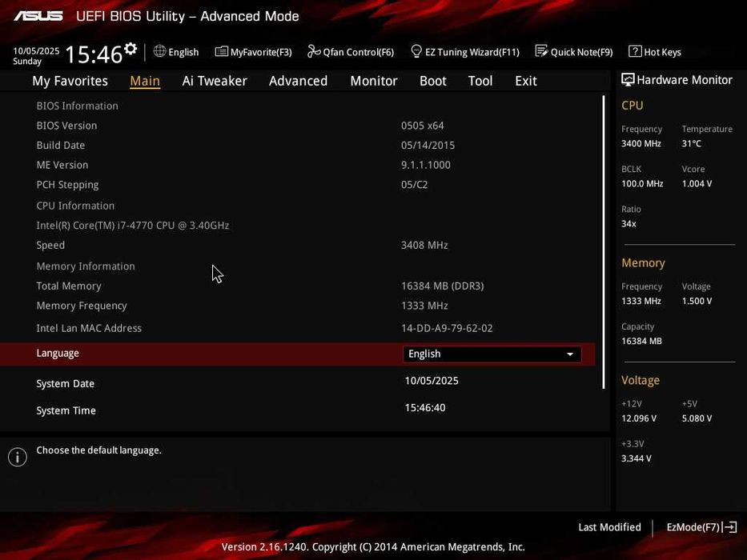Select the Exit tab
This screenshot has height=560, width=747.
click(x=526, y=81)
